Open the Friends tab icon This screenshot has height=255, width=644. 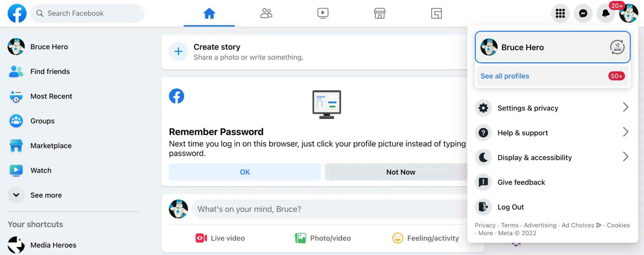tap(266, 13)
